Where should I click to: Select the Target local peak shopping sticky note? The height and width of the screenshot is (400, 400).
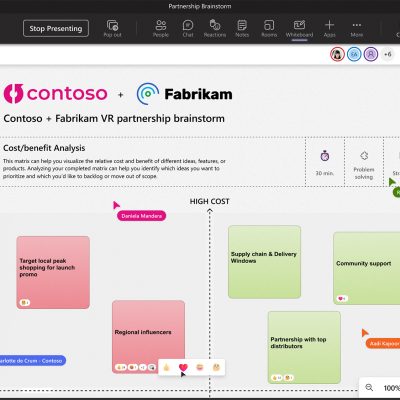(53, 272)
